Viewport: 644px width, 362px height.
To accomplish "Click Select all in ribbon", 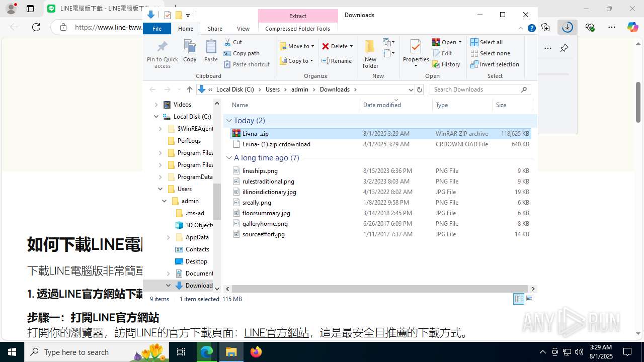I will [x=487, y=42].
